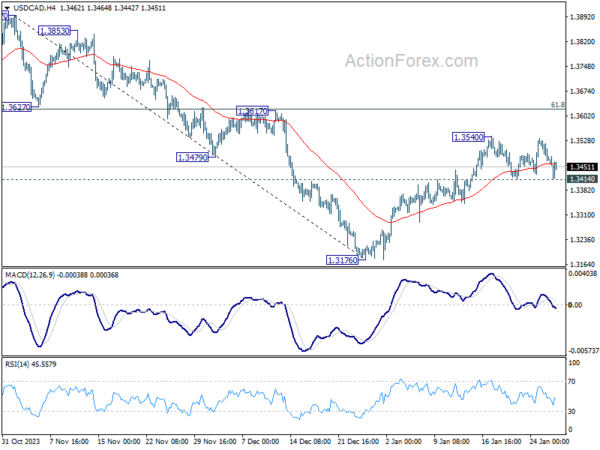Screen dimensions: 600x450
Task: Click the 22 Nov 08:00 time axis label
Action: (166, 441)
